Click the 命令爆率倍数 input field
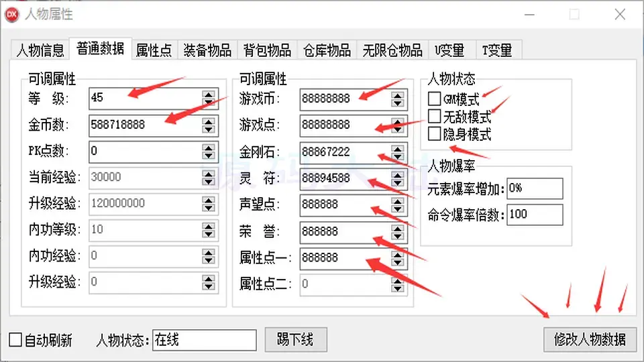The width and height of the screenshot is (644, 362). pos(535,215)
